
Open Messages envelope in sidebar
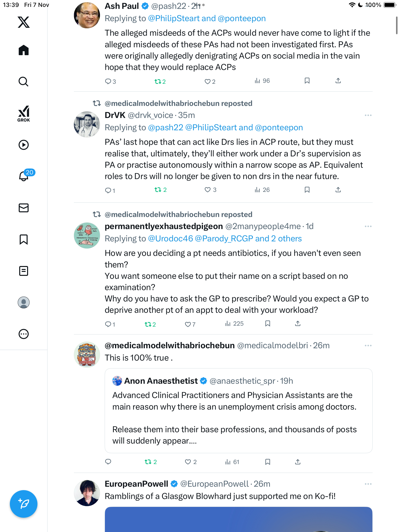click(24, 208)
